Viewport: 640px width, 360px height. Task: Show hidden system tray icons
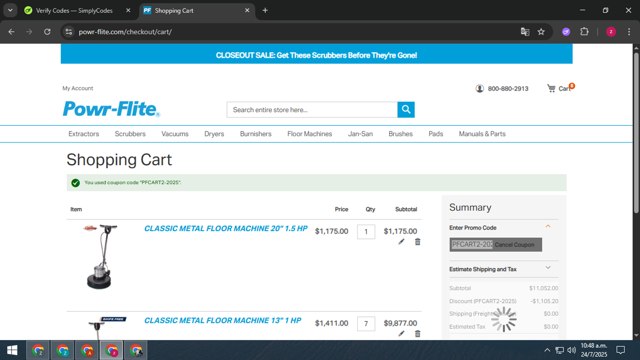click(547, 350)
